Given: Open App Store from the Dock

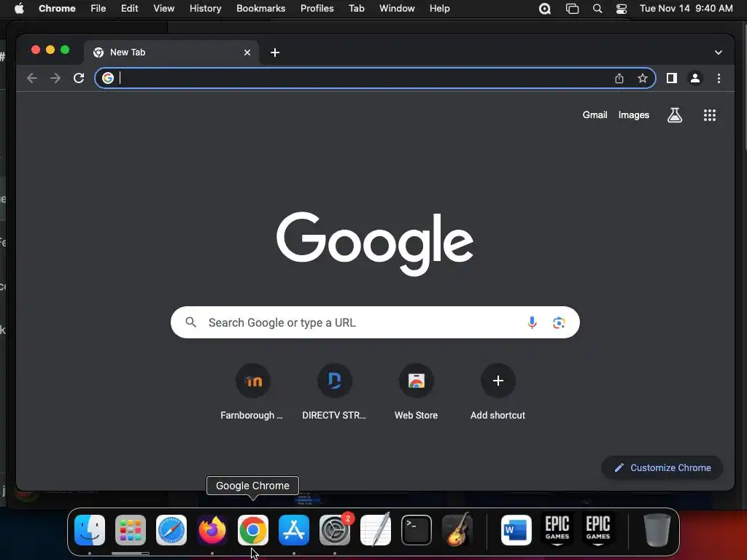Looking at the screenshot, I should pyautogui.click(x=294, y=530).
